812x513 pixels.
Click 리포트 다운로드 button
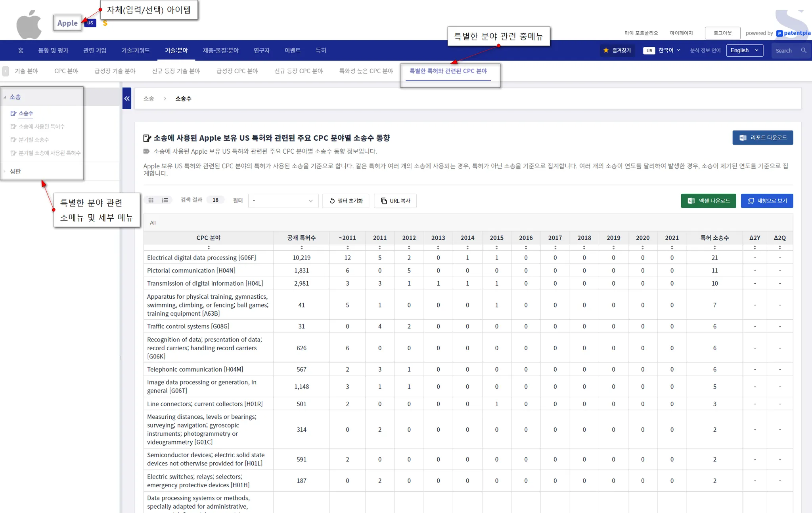point(762,138)
